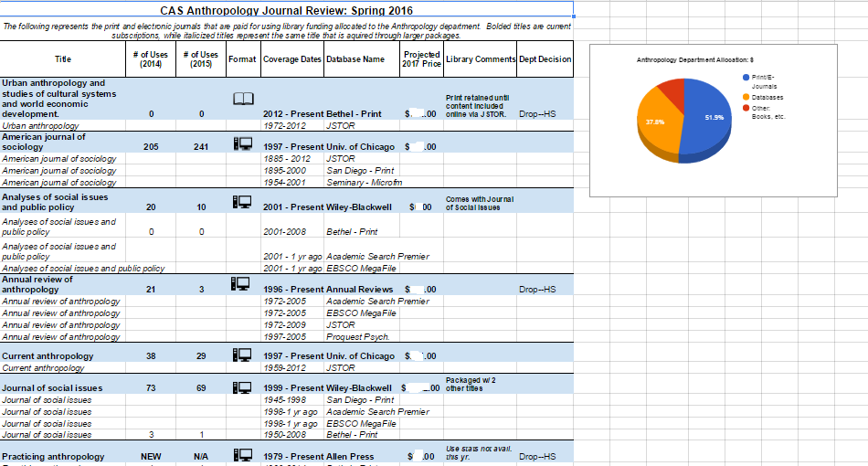Screen dimensions: 868x466
Task: Click the computer format icon for Journal of social issues
Action: (x=242, y=387)
